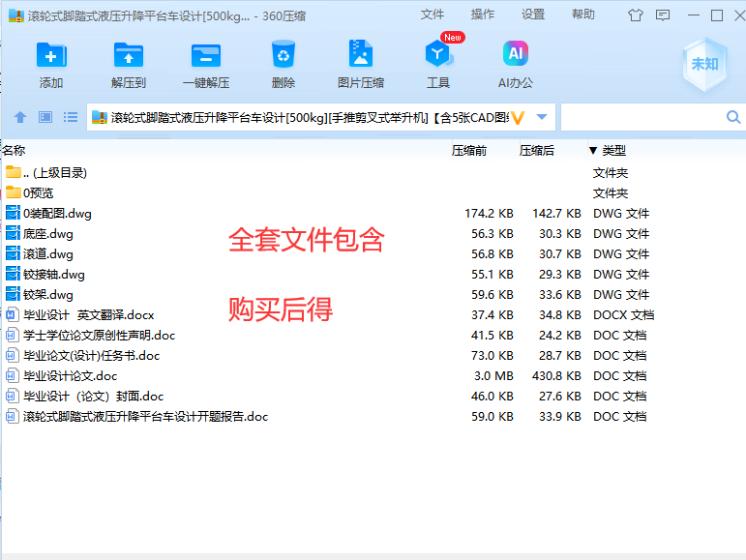
Task: Go up one directory with arrow icon
Action: [x=20, y=117]
